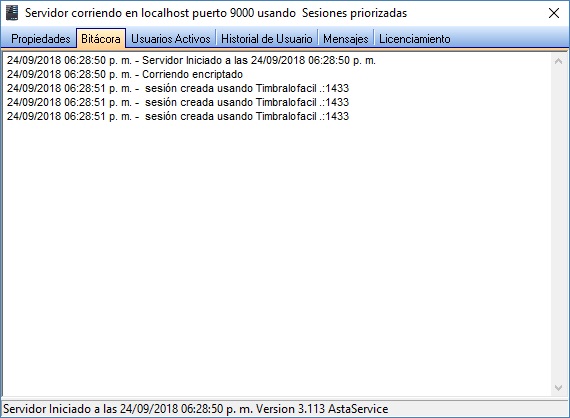The image size is (570, 418).
Task: Click the vertical scrollbar track in the log
Action: (558, 224)
